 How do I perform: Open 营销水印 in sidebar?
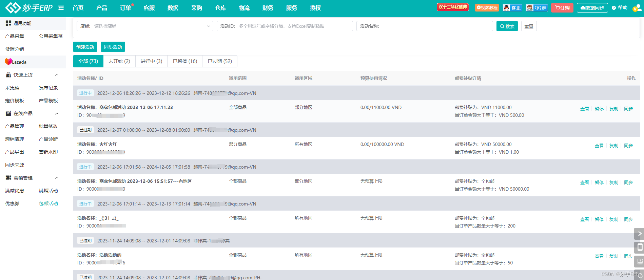48,152
